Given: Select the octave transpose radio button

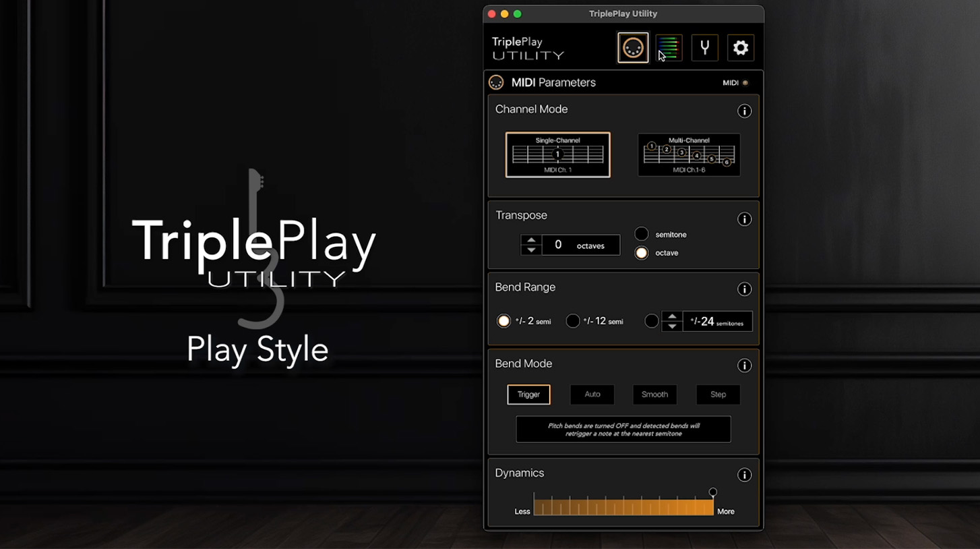Looking at the screenshot, I should [x=642, y=253].
